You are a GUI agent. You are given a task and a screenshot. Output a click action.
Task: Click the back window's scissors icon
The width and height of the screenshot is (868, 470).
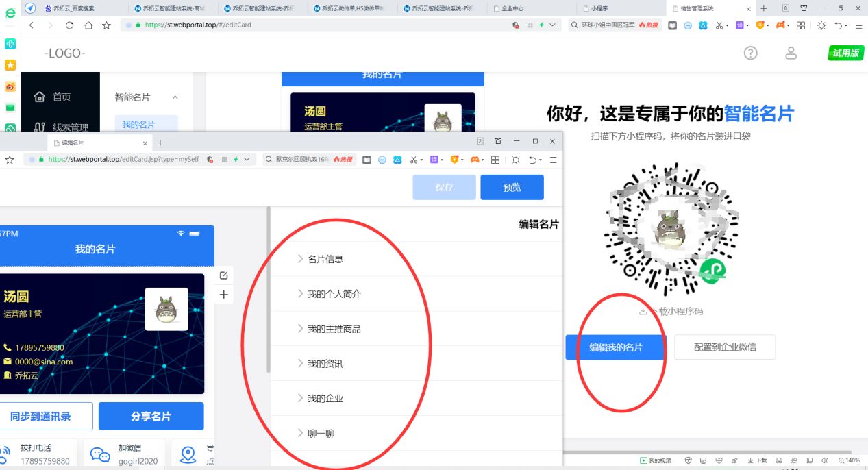pos(720,25)
